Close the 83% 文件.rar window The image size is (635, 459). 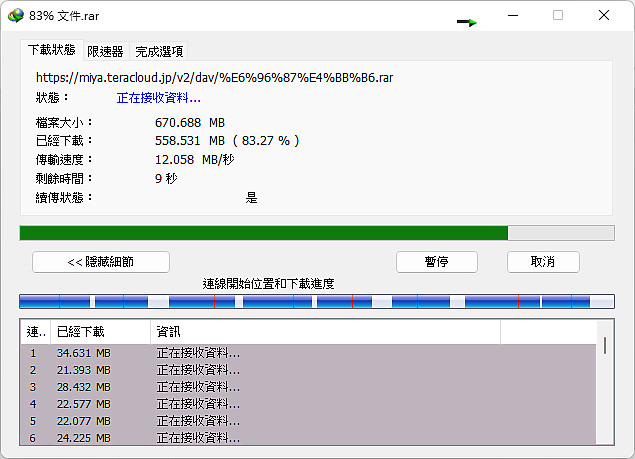(x=604, y=15)
